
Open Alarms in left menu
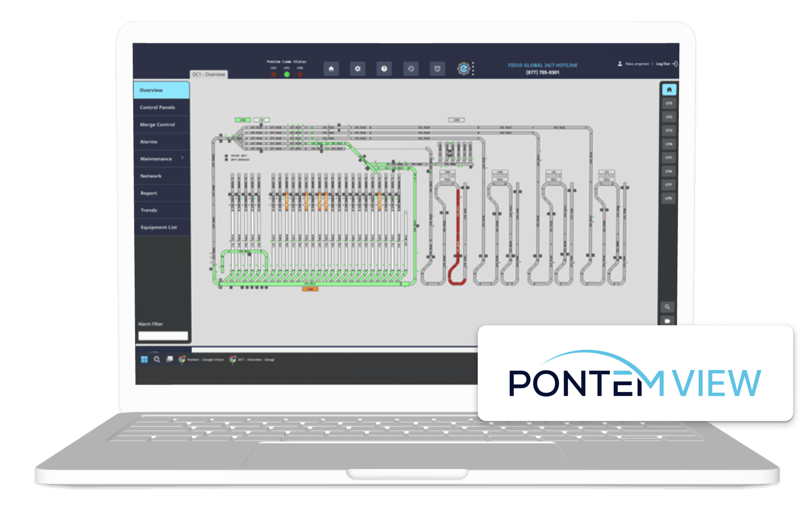[161, 142]
